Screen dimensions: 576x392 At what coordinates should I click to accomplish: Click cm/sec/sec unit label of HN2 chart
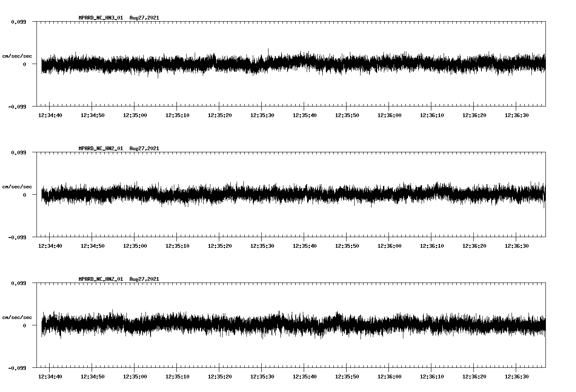coord(17,187)
